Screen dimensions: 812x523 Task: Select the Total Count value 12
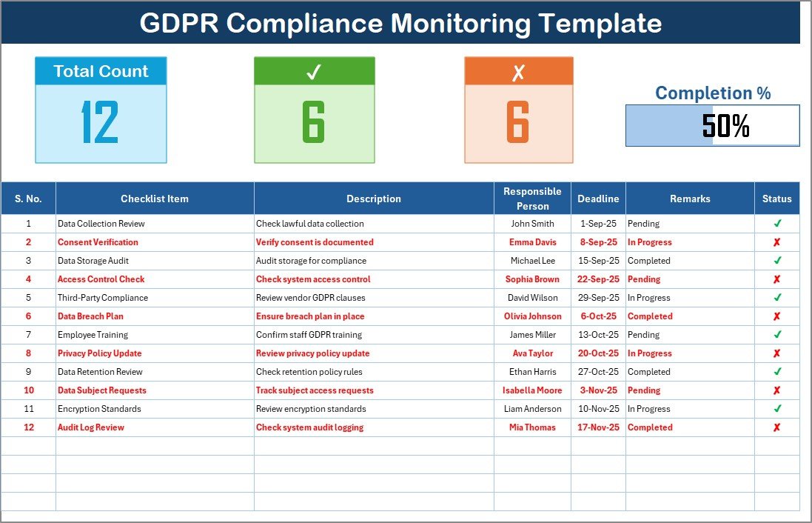point(100,122)
